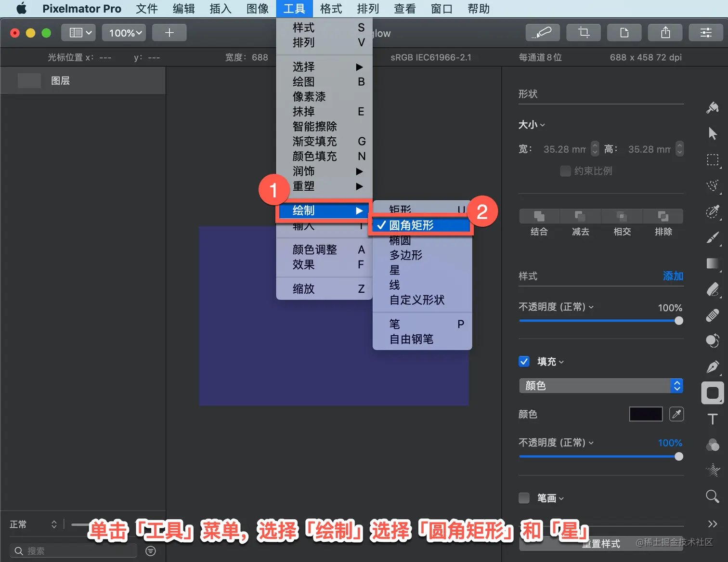728x562 pixels.
Task: Click the plus add toolbar button
Action: tap(169, 33)
